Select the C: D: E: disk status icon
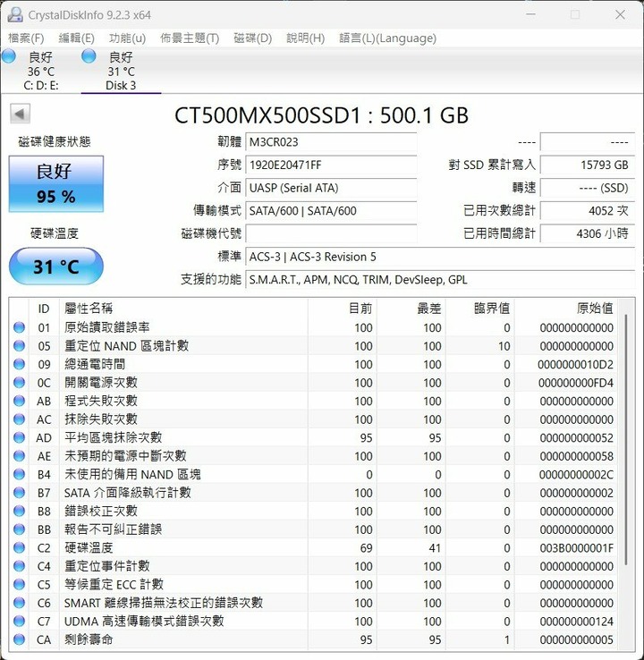The width and height of the screenshot is (644, 660). pos(9,57)
